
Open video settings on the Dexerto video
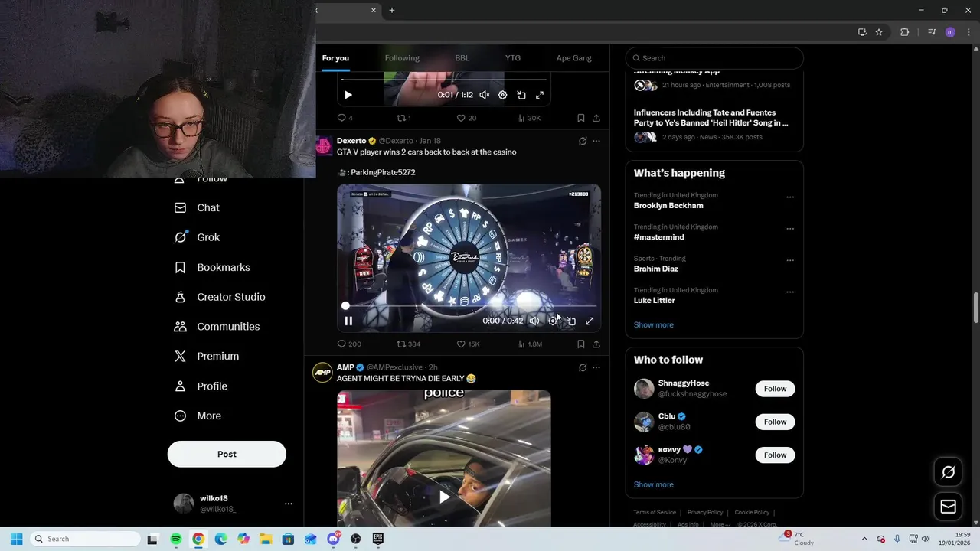coord(553,321)
